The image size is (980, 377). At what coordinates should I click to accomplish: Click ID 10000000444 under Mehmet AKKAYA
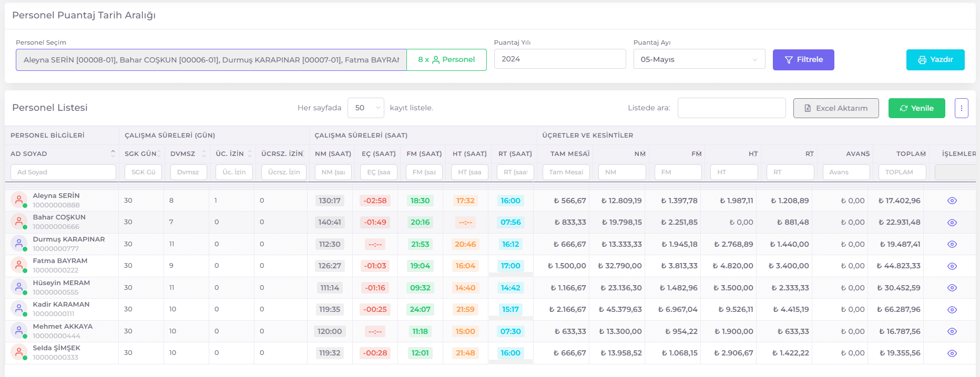56,336
